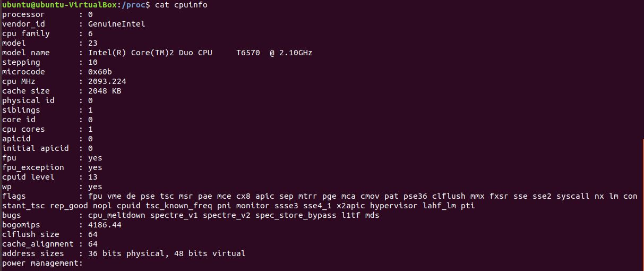Click the T6570 model number text
644x271 pixels.
pos(248,53)
